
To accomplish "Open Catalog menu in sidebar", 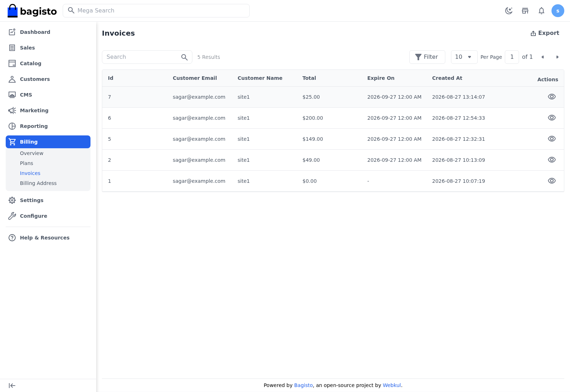I will click(x=48, y=63).
